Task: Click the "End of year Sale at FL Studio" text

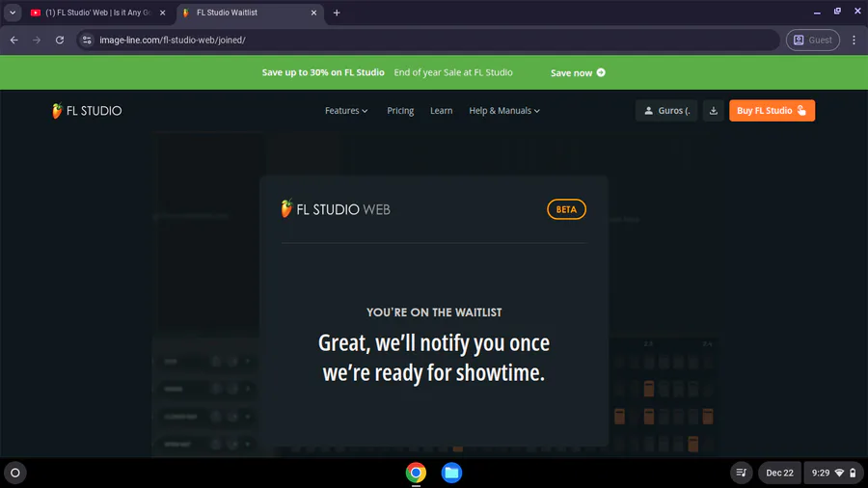Action: (453, 72)
